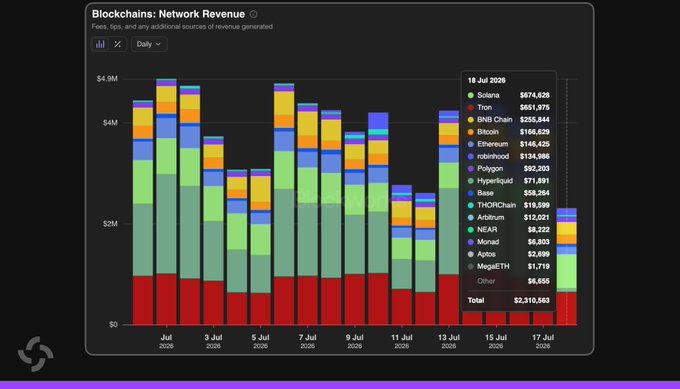Screen dimensions: 680x389
Task: Click the green Solana legend dot
Action: pyautogui.click(x=471, y=95)
